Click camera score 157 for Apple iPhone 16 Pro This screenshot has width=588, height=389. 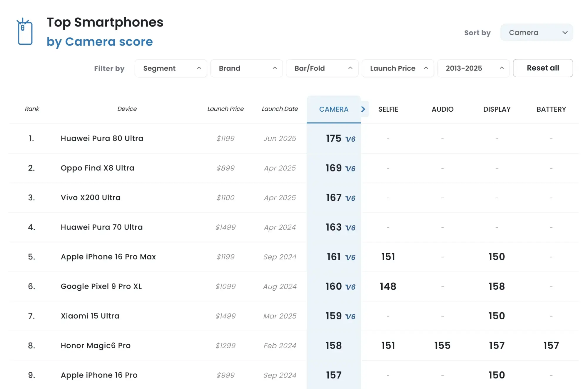(334, 375)
